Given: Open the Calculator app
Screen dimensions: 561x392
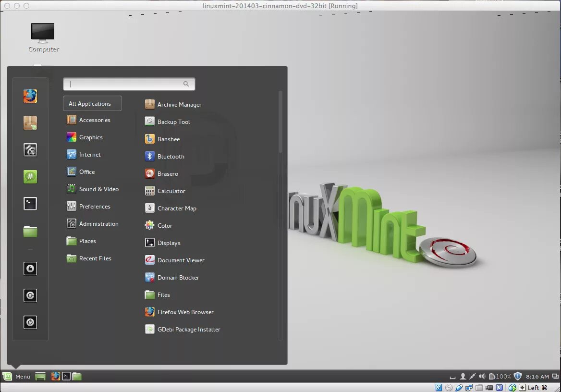Looking at the screenshot, I should tap(165, 191).
